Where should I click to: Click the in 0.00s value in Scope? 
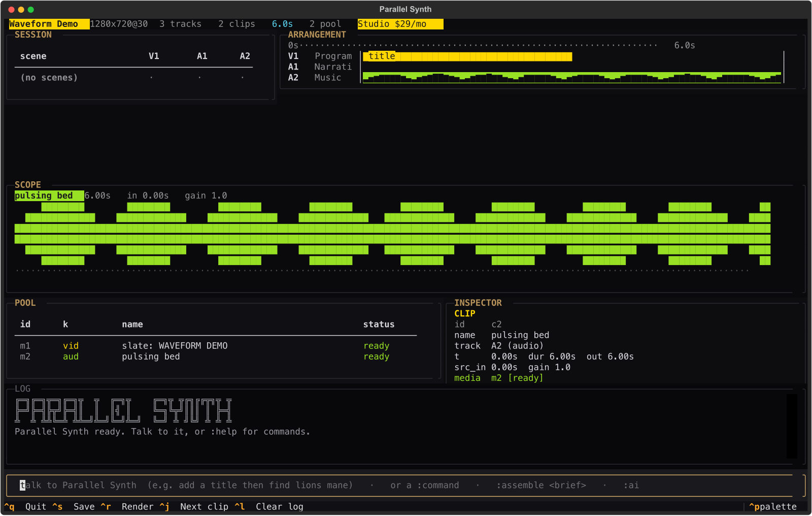pyautogui.click(x=148, y=196)
